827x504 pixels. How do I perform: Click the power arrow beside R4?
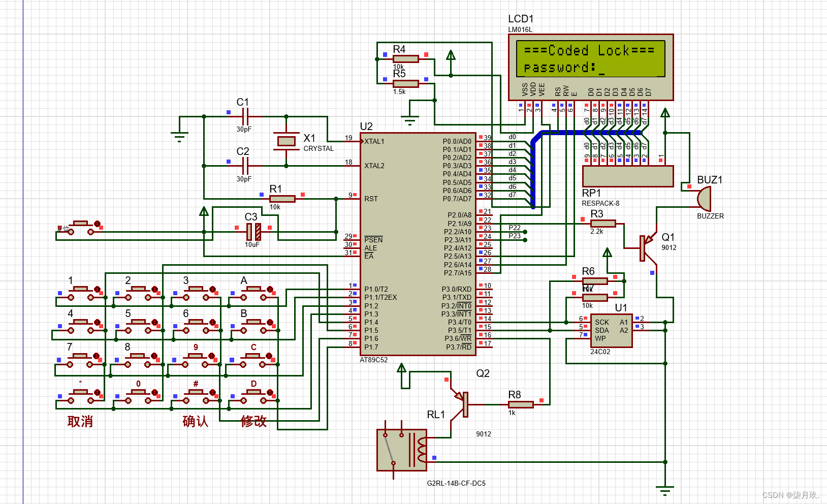coord(451,55)
